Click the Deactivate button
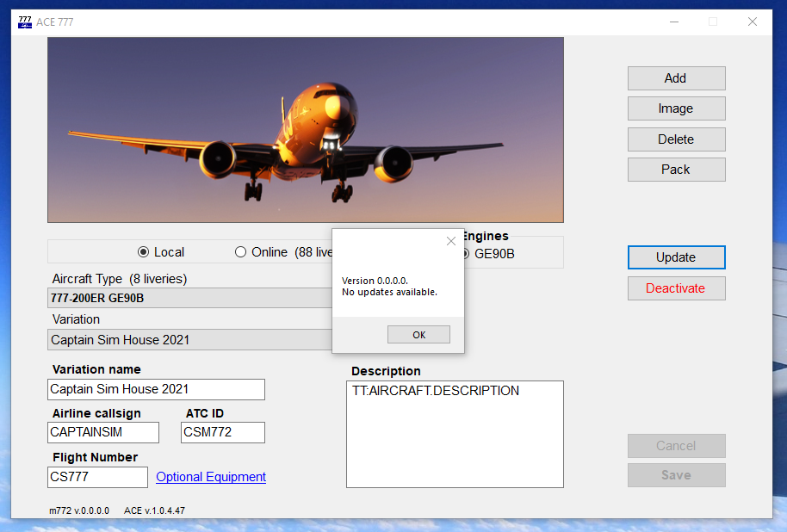The image size is (787, 532). [x=676, y=288]
